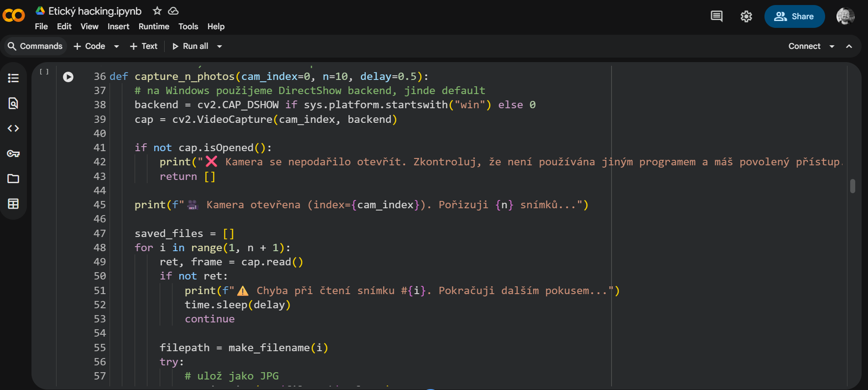Image resolution: width=868 pixels, height=390 pixels.
Task: Open the Commands search palette
Action: 35,46
